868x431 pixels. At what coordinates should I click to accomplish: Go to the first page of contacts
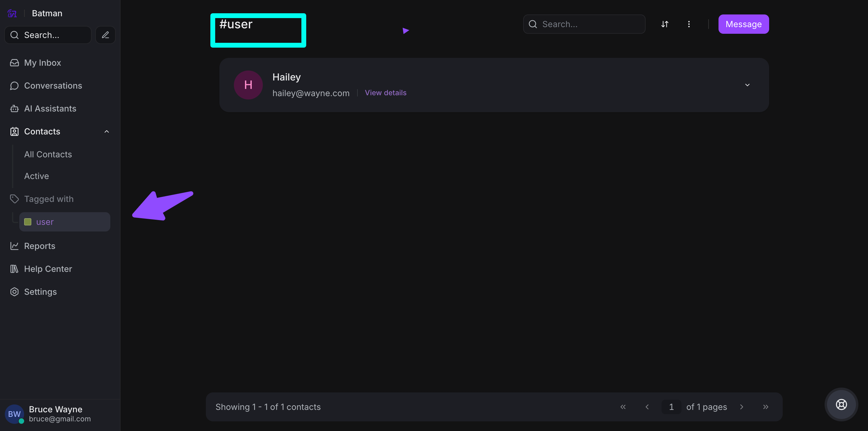click(x=623, y=407)
